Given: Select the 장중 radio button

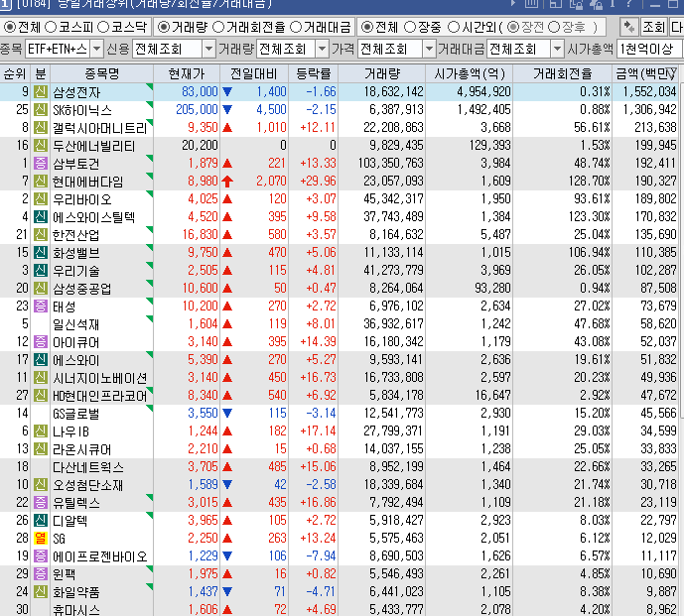Looking at the screenshot, I should pyautogui.click(x=410, y=28).
